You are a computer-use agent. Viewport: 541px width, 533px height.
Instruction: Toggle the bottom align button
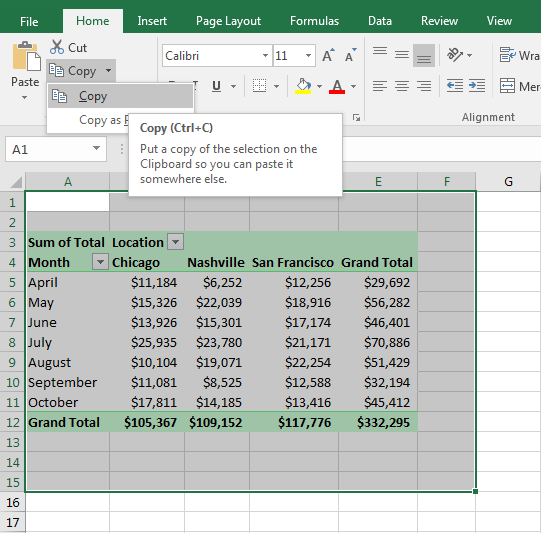424,55
